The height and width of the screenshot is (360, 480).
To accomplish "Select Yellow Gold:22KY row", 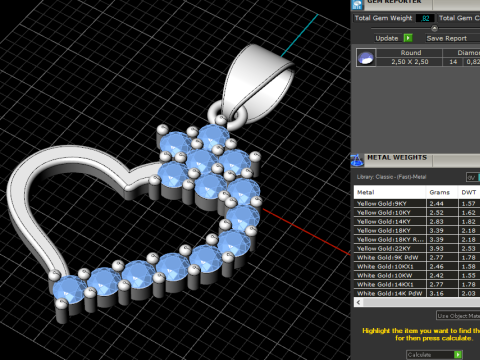I will tap(417, 249).
